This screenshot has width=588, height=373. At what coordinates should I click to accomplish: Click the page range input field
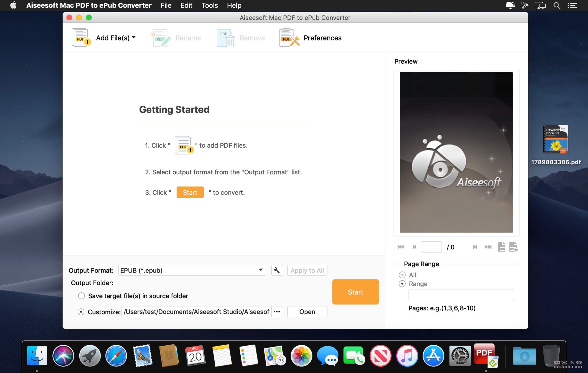[461, 295]
